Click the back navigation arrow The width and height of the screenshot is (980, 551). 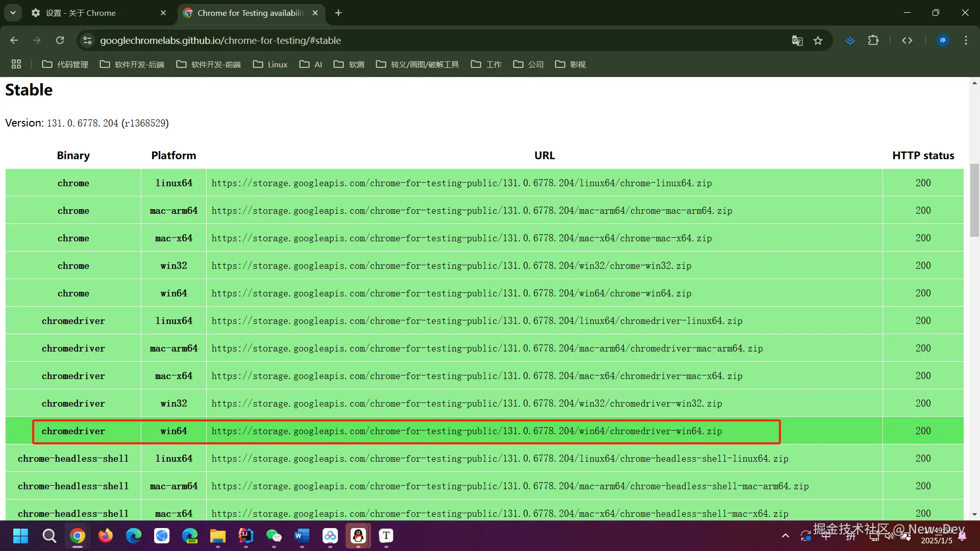coord(14,40)
